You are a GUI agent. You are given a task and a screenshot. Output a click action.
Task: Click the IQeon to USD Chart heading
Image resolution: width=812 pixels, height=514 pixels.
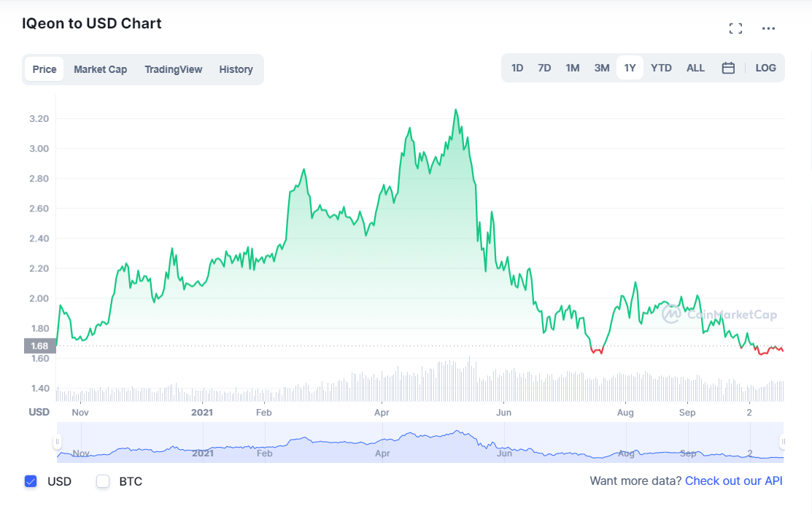pos(92,24)
